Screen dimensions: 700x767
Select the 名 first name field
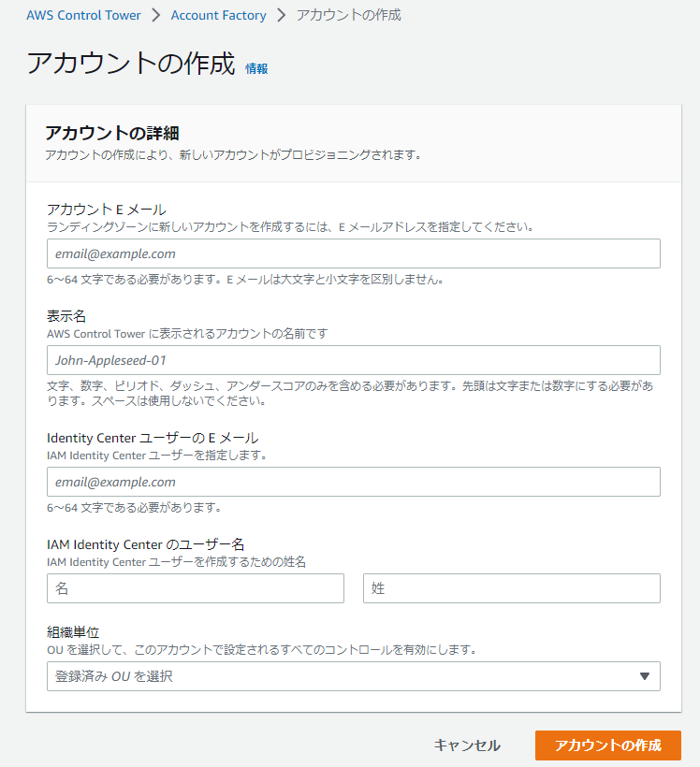pos(196,588)
